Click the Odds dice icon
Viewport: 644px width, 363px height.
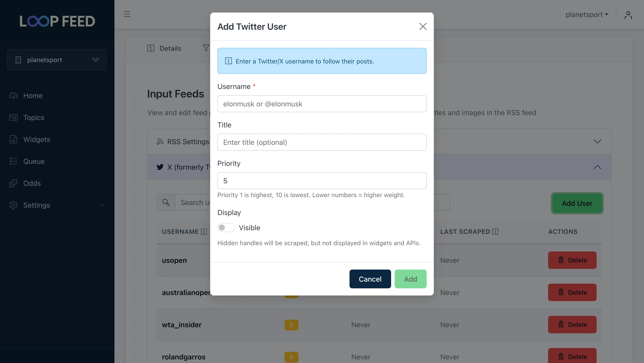13,183
